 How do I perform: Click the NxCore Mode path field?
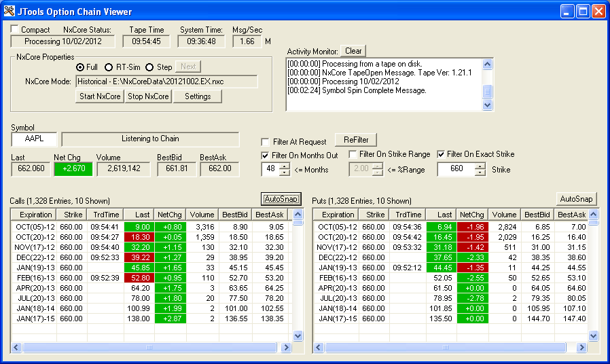point(166,81)
